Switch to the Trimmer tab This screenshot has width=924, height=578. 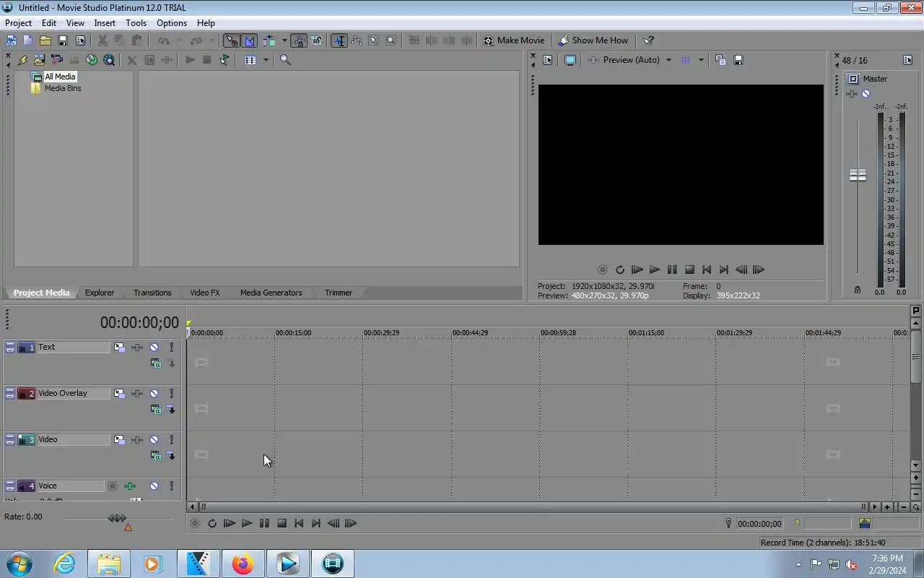pyautogui.click(x=339, y=293)
